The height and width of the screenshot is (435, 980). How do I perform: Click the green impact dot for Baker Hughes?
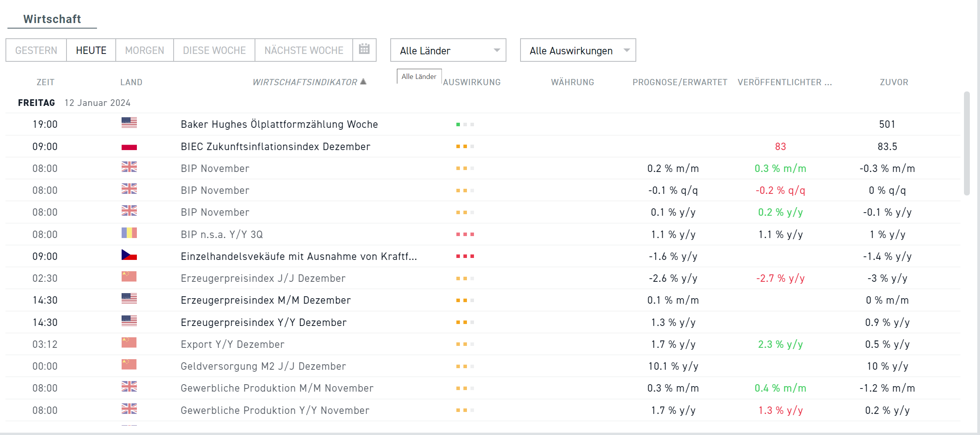458,124
